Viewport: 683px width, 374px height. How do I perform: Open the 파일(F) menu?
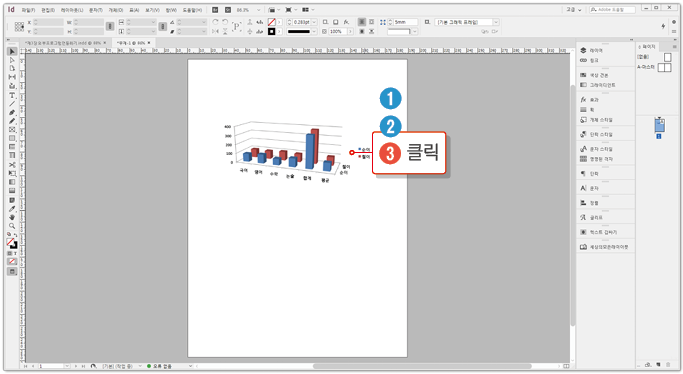point(28,10)
